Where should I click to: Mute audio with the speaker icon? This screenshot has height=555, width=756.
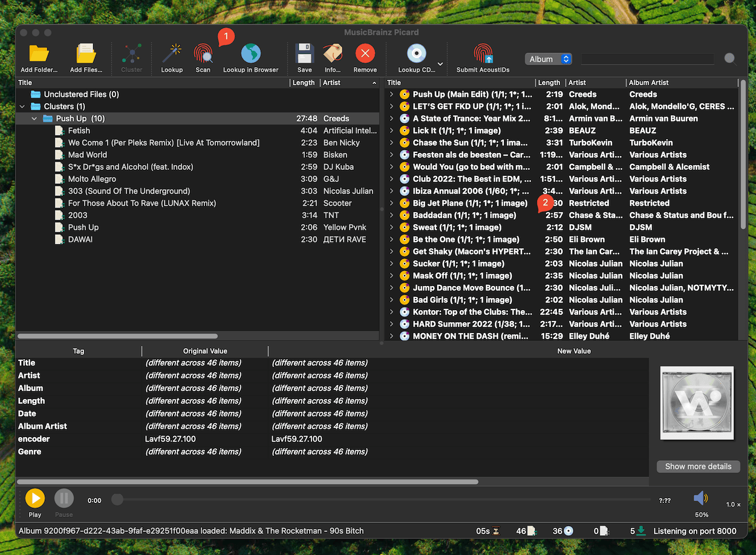point(700,498)
